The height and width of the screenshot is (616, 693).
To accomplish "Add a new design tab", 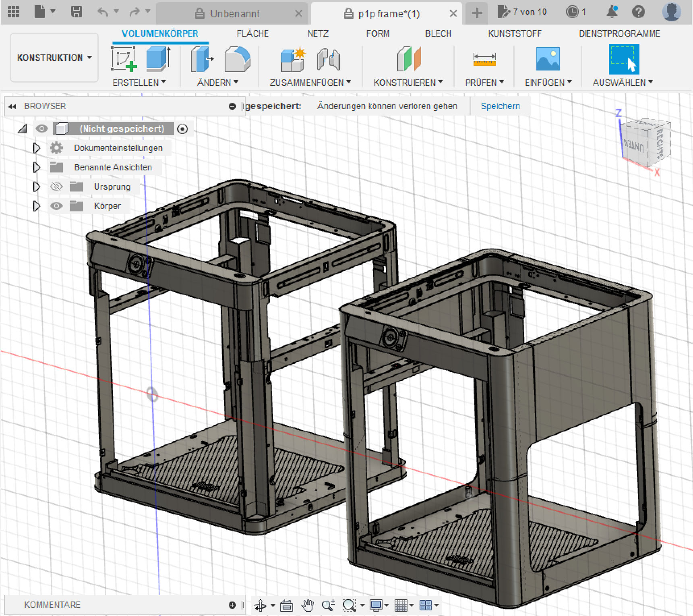I will click(477, 13).
